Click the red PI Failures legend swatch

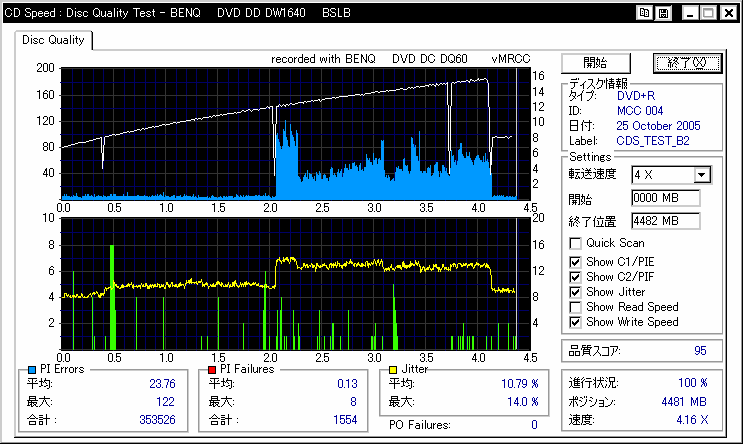[x=212, y=370]
